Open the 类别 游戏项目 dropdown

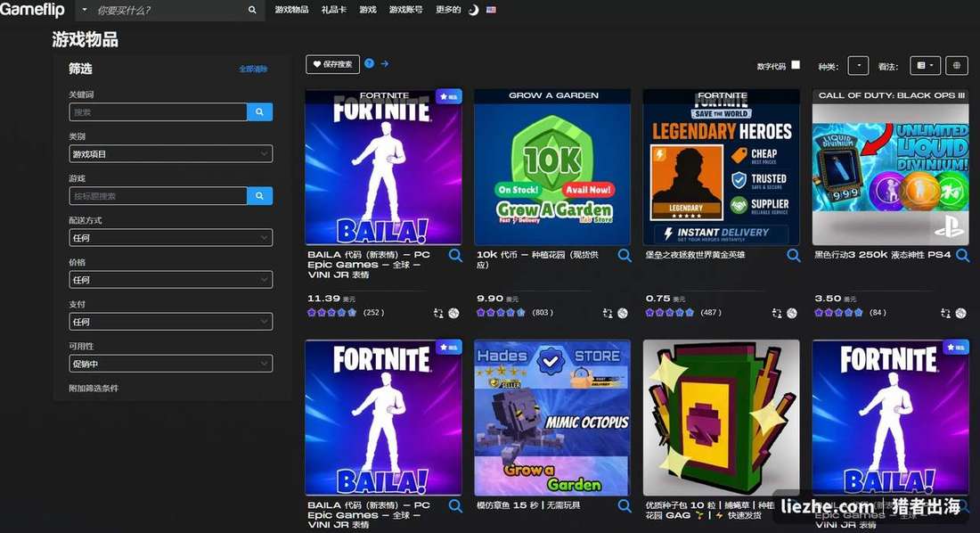pyautogui.click(x=171, y=154)
